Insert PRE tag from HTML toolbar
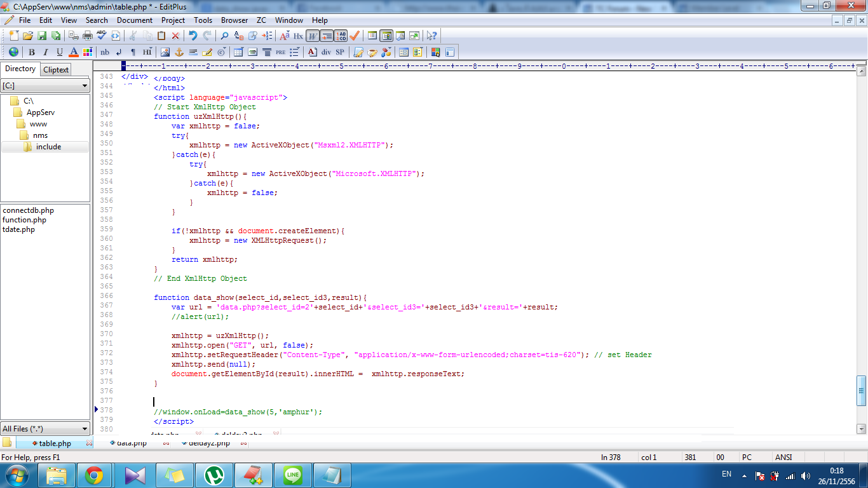Image resolution: width=868 pixels, height=488 pixels. pos(281,52)
